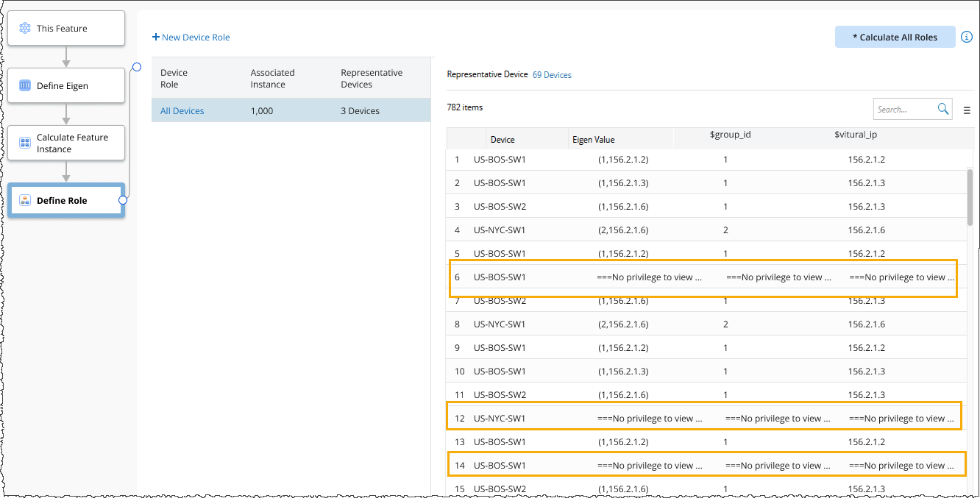The image size is (980, 501).
Task: Click the Define Role step icon
Action: (x=25, y=201)
